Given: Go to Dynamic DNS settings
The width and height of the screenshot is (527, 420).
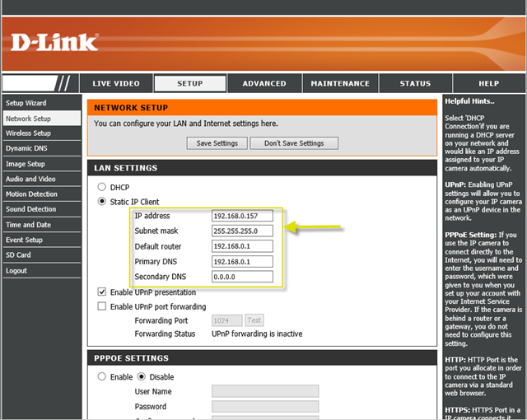Looking at the screenshot, I should coord(42,148).
